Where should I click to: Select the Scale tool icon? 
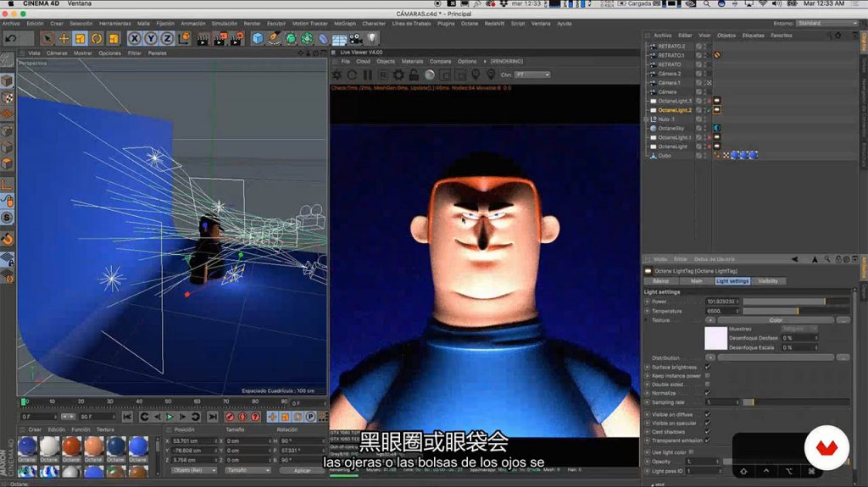81,38
